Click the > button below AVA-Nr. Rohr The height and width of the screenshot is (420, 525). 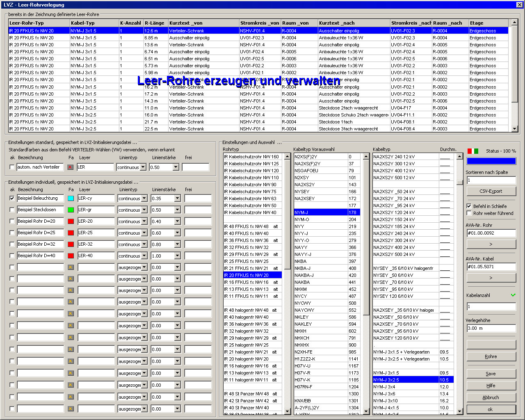coord(491,244)
